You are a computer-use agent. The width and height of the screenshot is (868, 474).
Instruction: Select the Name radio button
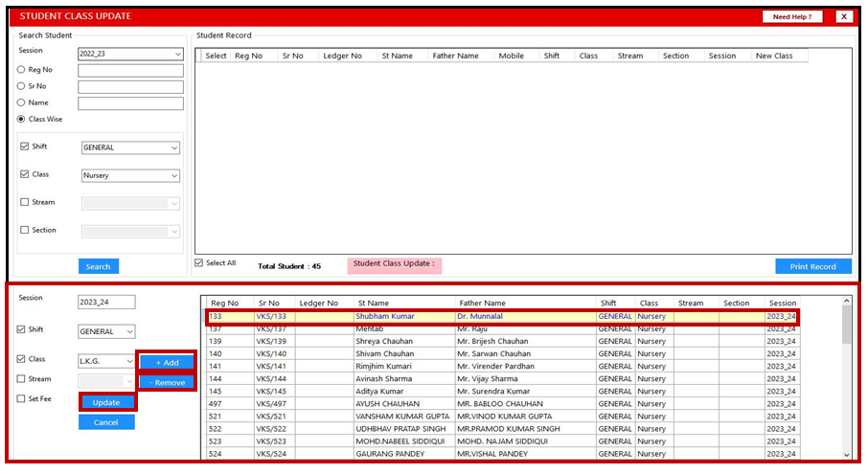[x=21, y=102]
